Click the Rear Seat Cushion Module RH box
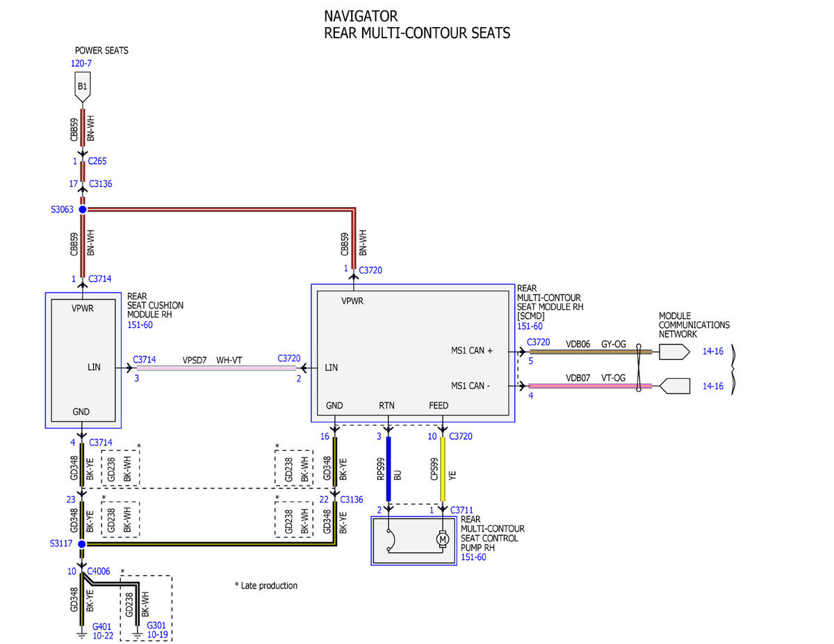Screen dimensions: 834x644 83,360
